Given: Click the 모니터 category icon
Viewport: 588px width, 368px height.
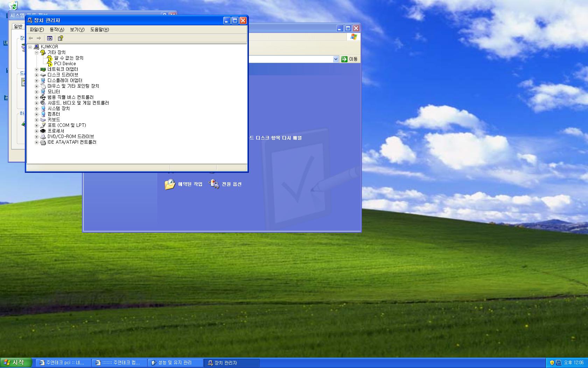Looking at the screenshot, I should click(x=43, y=91).
